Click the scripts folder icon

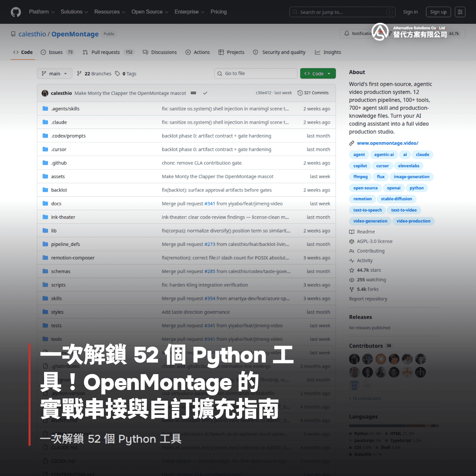[45, 285]
